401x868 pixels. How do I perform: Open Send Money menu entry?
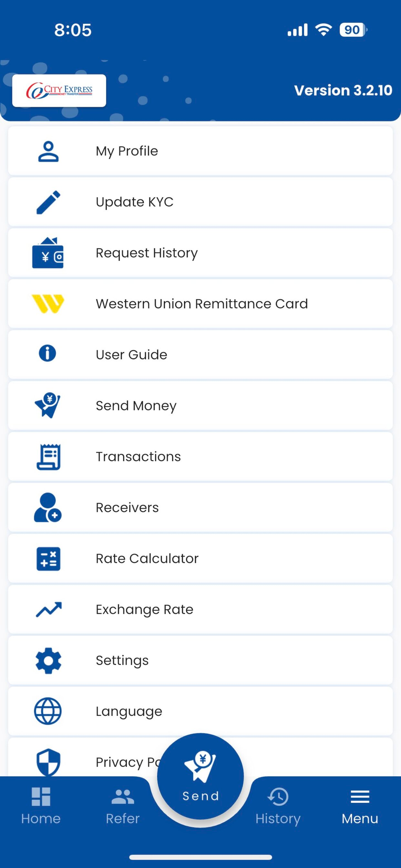(x=200, y=406)
